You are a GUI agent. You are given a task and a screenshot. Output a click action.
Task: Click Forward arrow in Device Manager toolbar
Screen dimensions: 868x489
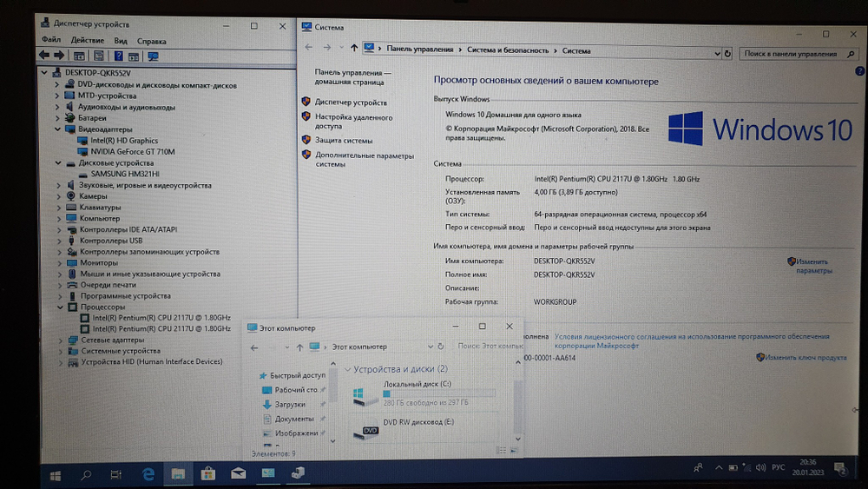tap(59, 56)
